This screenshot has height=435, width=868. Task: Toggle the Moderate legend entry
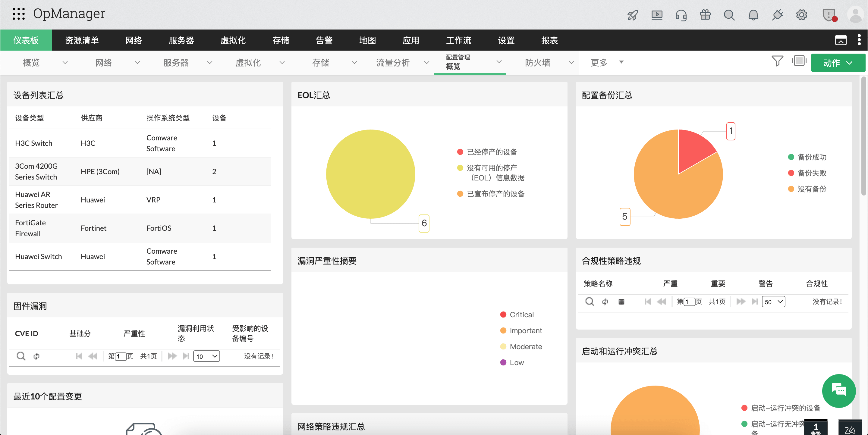point(521,346)
